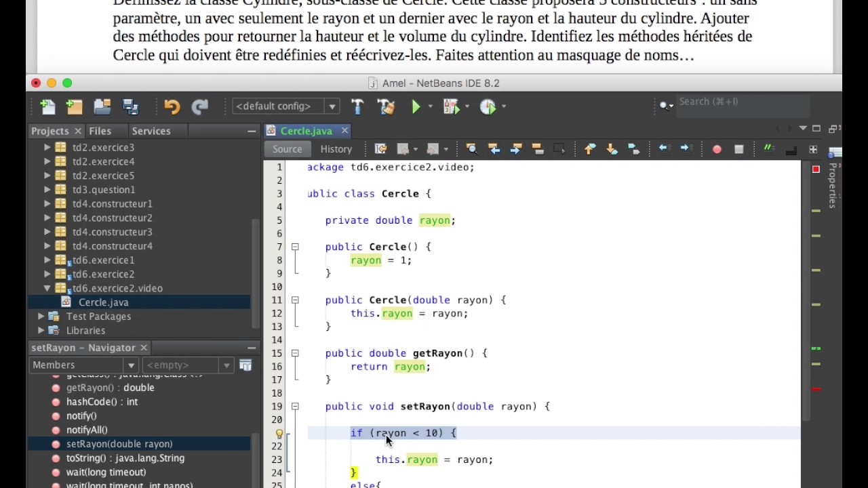
Task: Run the project with the green arrow
Action: coord(416,106)
